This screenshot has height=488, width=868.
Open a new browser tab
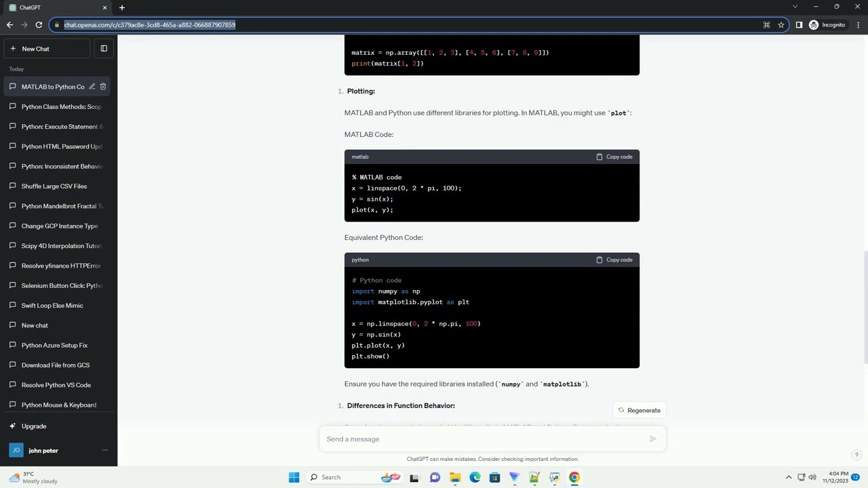[122, 7]
